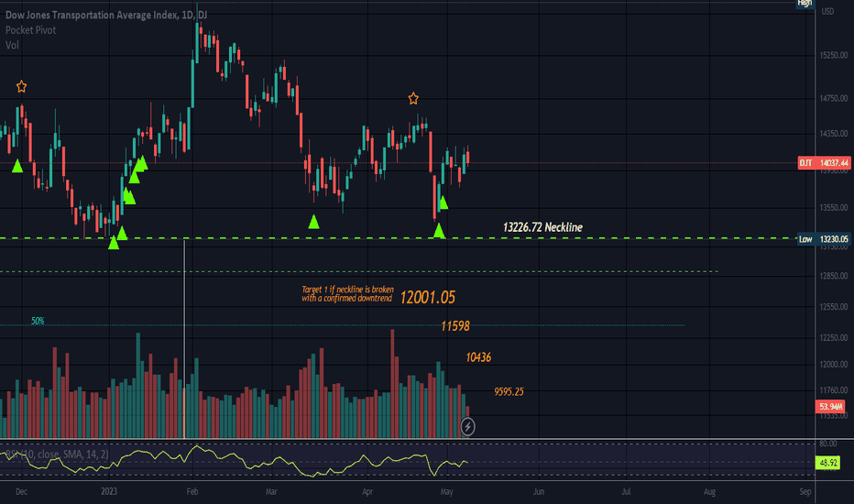Click the 48.92 RSI value tag
854x504 pixels.
pos(827,463)
